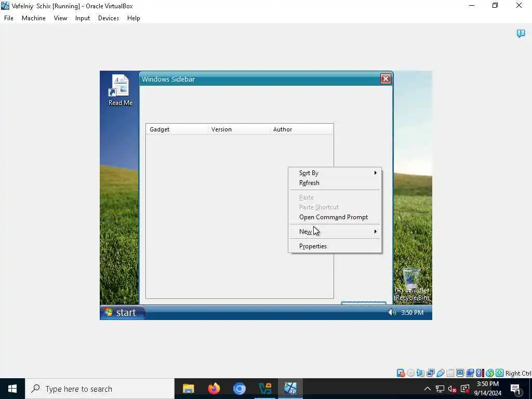Choose Refresh in the context menu
This screenshot has height=399, width=532.
point(335,182)
